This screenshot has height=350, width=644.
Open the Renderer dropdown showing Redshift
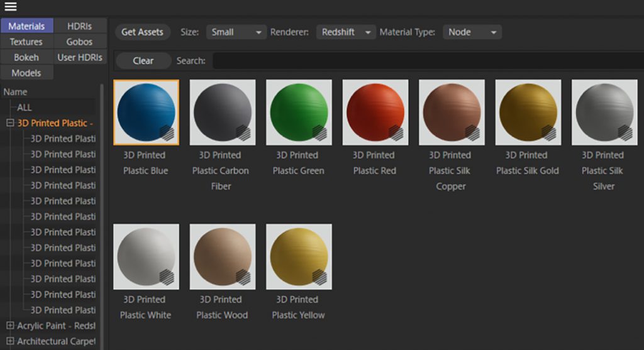[x=345, y=32]
